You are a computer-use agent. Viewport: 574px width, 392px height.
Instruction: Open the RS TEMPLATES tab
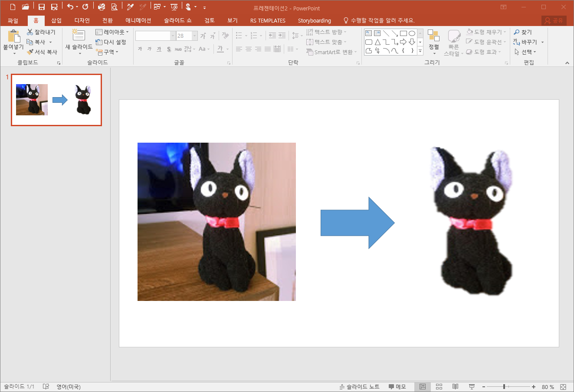pos(268,20)
